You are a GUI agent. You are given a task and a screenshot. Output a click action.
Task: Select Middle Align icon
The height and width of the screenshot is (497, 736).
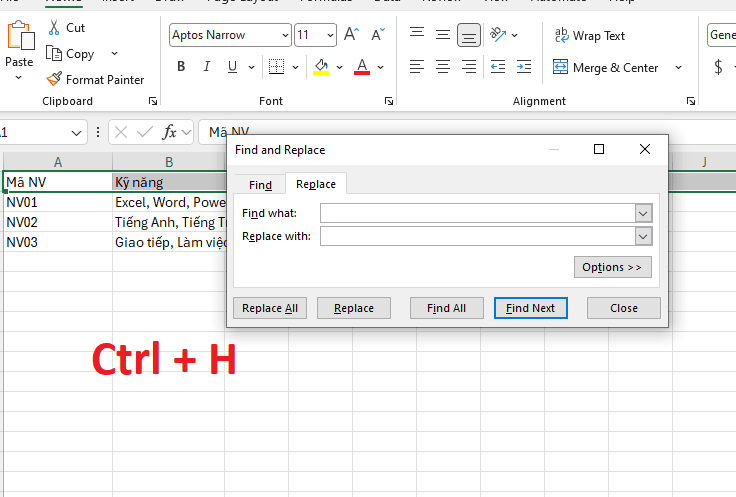(443, 35)
